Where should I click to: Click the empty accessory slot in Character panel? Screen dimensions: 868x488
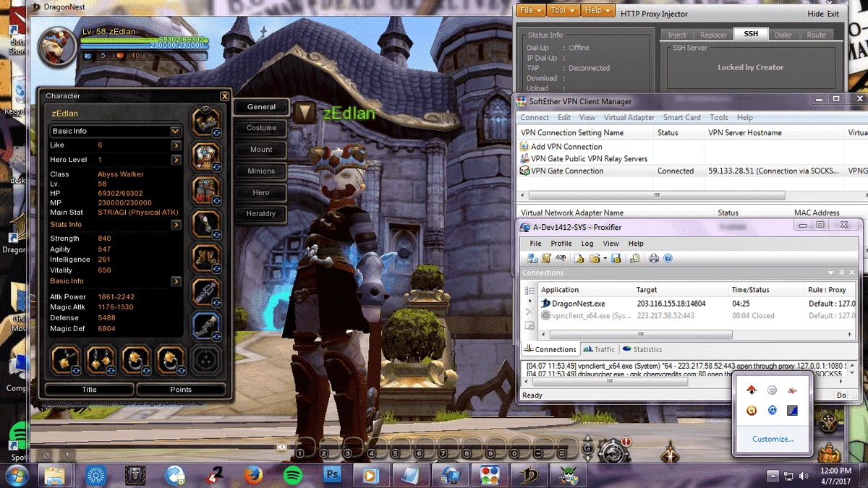pyautogui.click(x=206, y=359)
